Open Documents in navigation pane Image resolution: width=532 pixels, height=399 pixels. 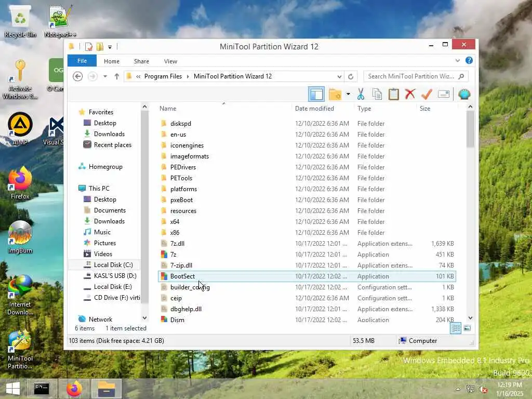[110, 210]
